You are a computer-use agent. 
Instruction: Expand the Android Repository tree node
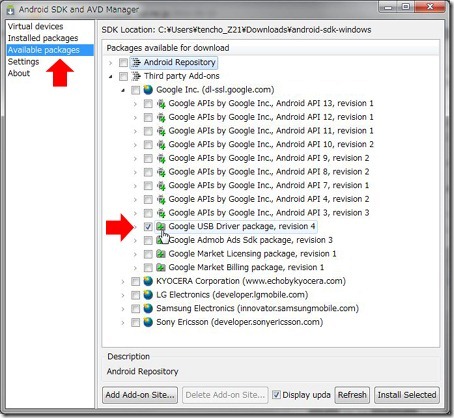111,63
